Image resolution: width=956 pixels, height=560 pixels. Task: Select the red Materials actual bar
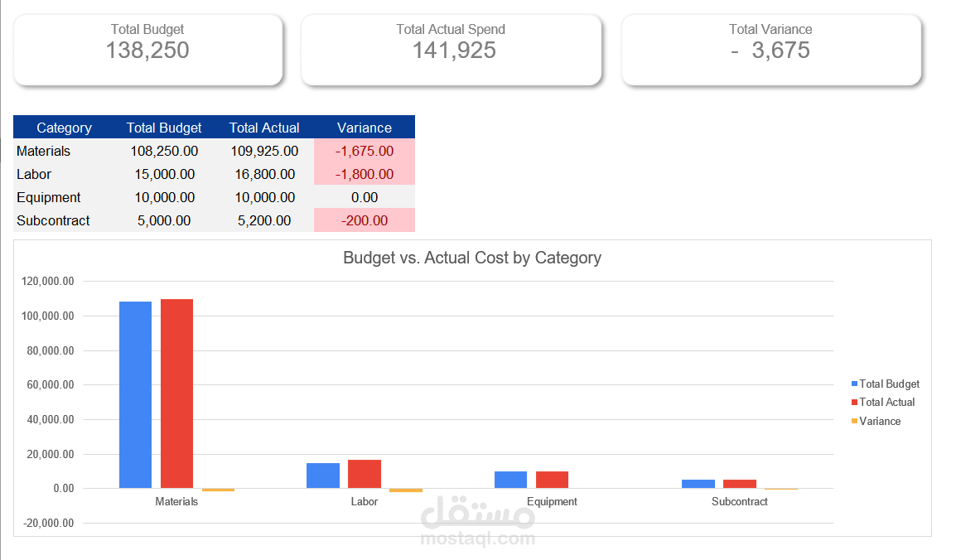tap(176, 393)
